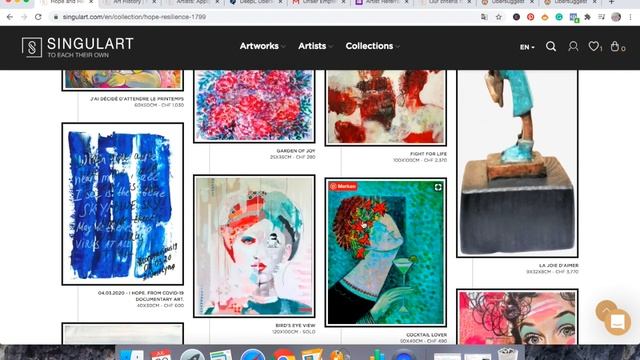Open the Extensions puzzle-piece menu

pos(588,17)
